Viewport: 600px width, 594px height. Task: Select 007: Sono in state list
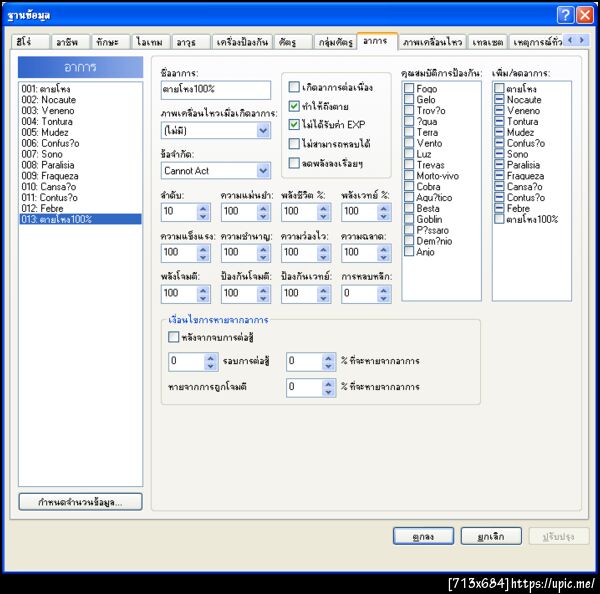tap(80, 154)
